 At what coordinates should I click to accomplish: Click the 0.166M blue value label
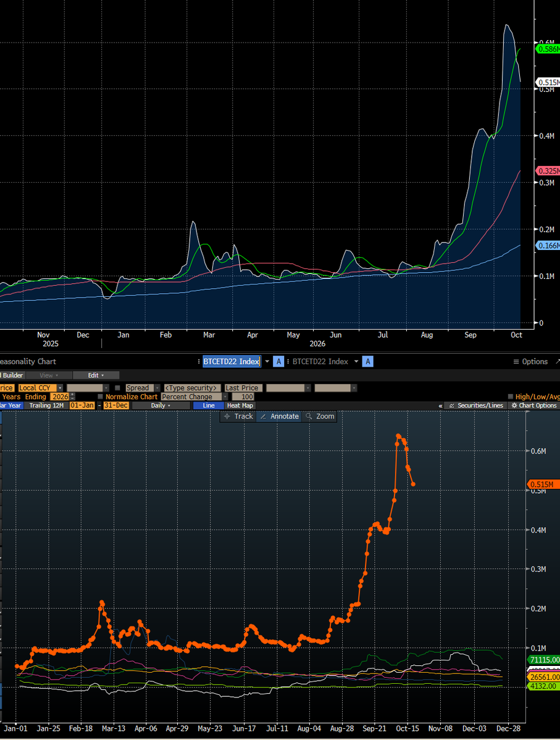tap(547, 246)
